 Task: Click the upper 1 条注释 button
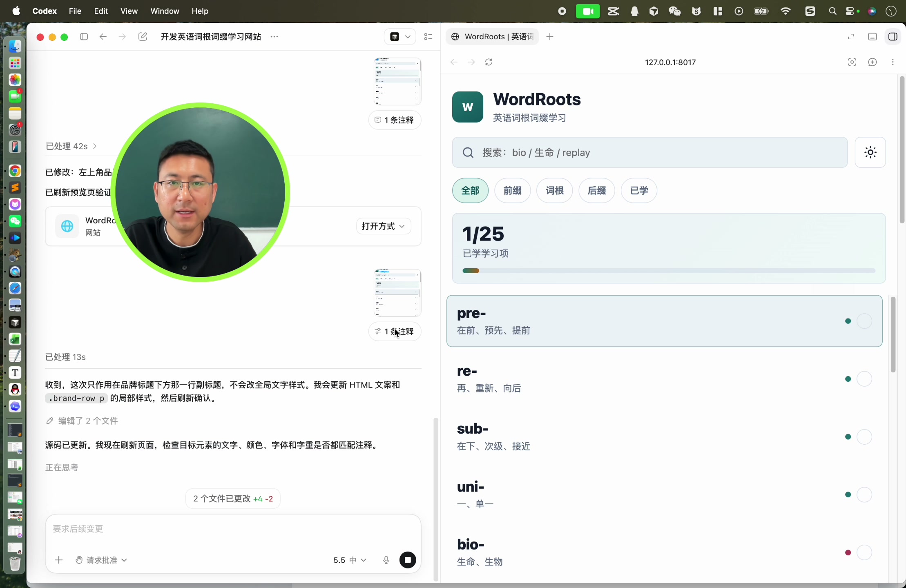pyautogui.click(x=395, y=120)
